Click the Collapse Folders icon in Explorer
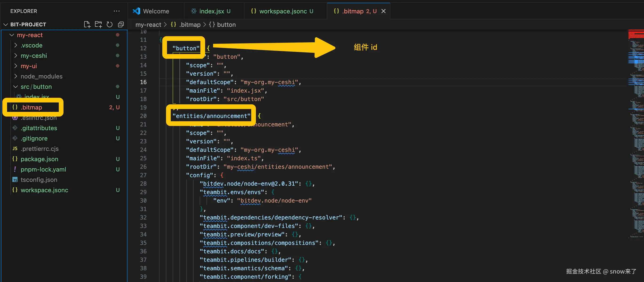Screen dimensions: 644x282 pyautogui.click(x=121, y=24)
